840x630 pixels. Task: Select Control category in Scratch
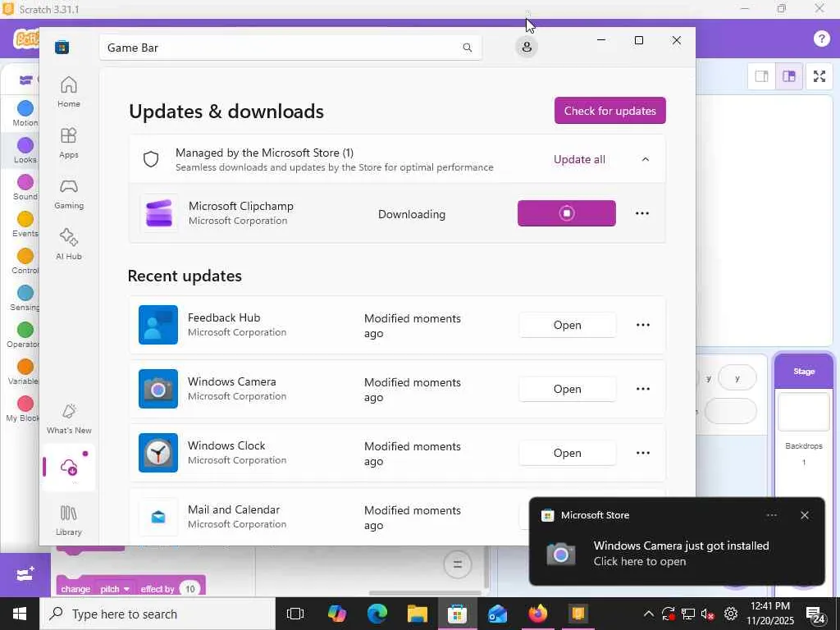click(x=25, y=261)
